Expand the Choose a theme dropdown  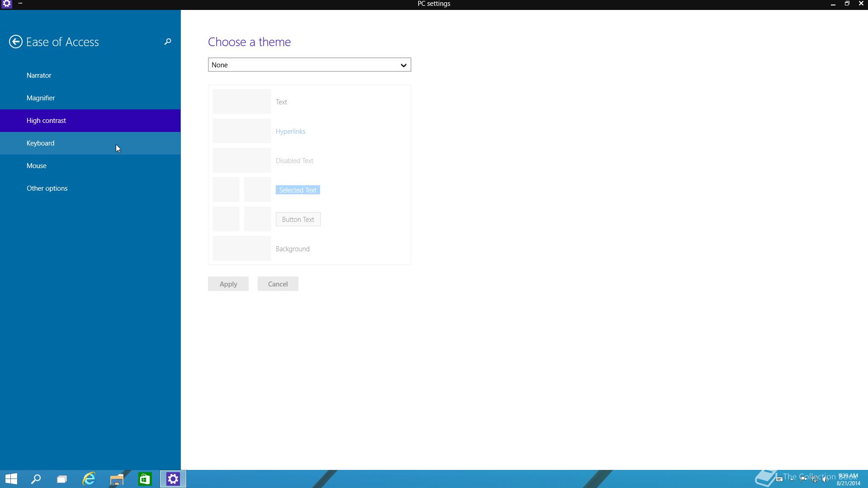(x=310, y=65)
